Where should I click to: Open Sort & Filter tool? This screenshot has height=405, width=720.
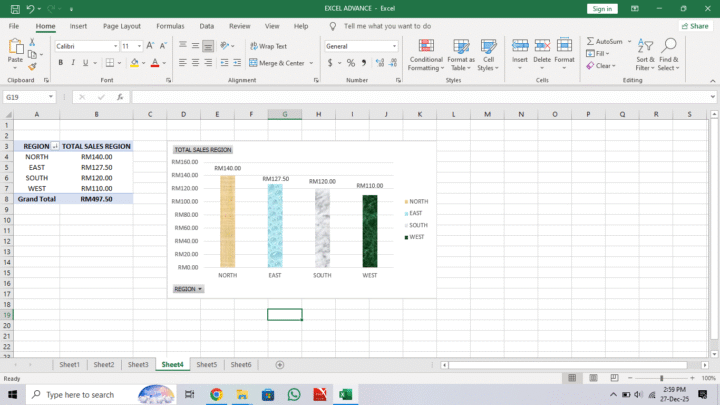pyautogui.click(x=645, y=55)
